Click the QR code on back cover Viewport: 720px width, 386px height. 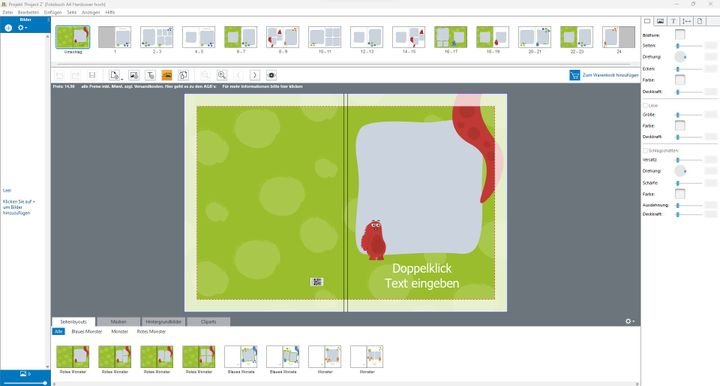[317, 282]
